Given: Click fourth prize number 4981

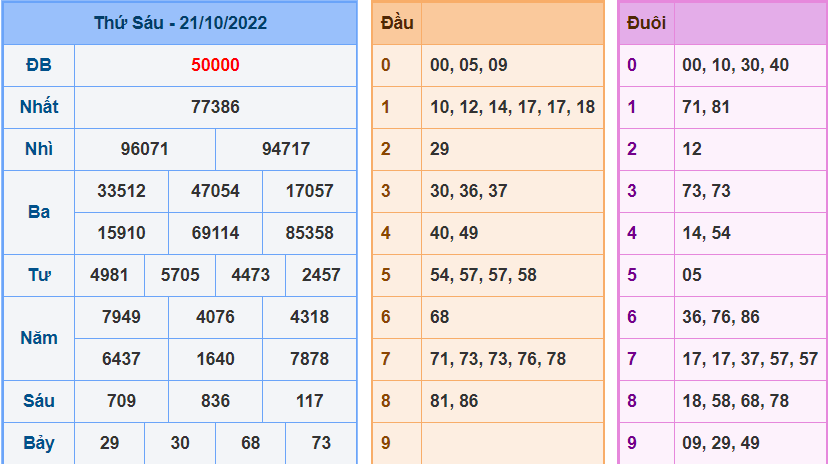Looking at the screenshot, I should coord(109,275).
